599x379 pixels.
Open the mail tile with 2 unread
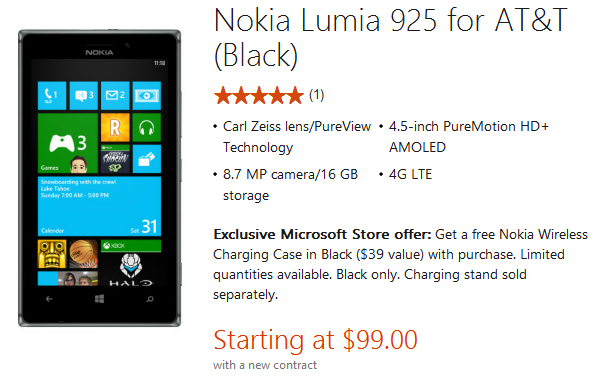115,96
